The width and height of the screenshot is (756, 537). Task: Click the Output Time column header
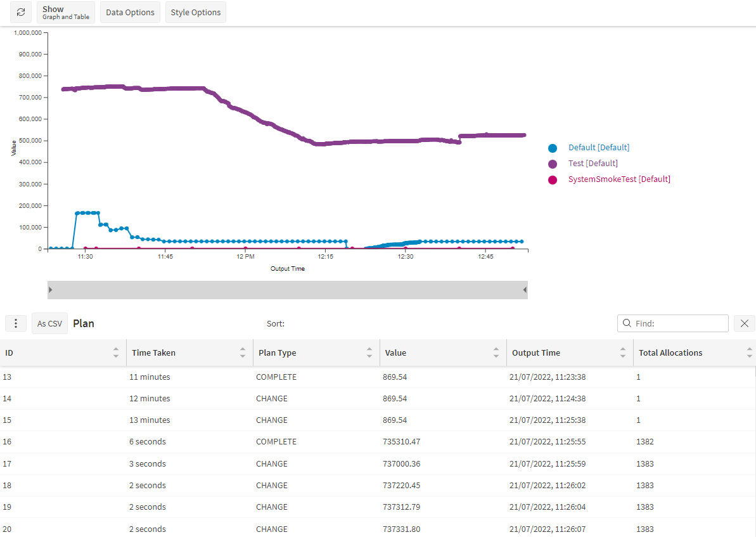[570, 353]
